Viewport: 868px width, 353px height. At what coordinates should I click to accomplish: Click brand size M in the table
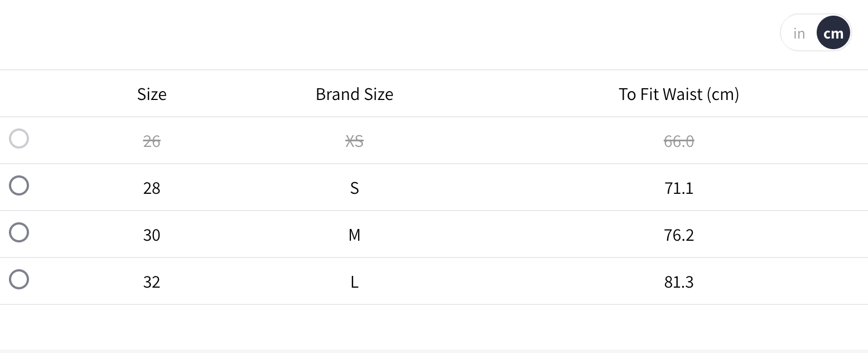354,235
